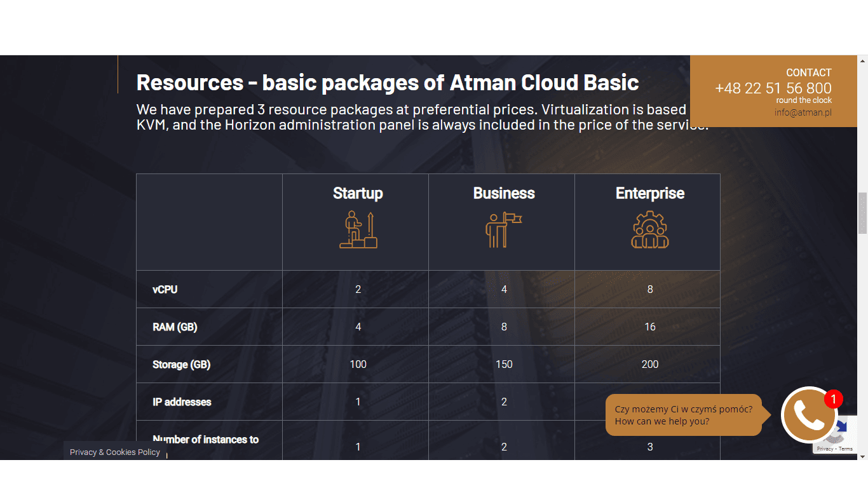Viewport: 868px width, 488px height.
Task: Click the Enterprise instances value 3
Action: point(650,447)
